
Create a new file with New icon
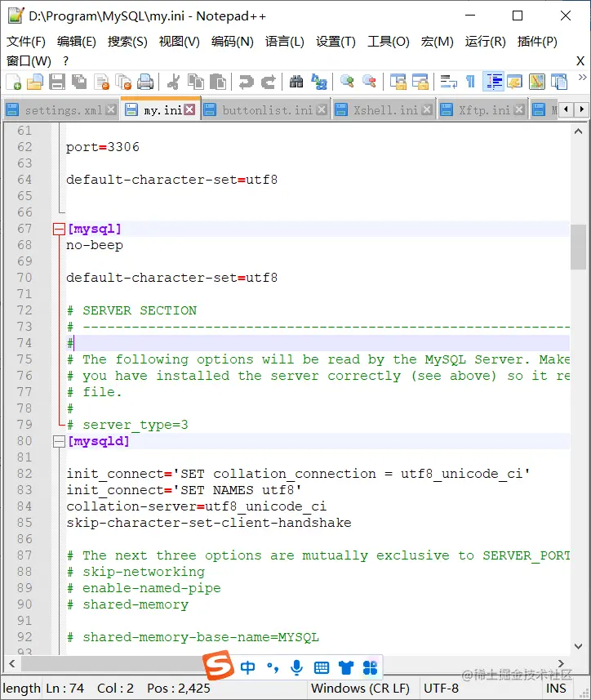(13, 82)
